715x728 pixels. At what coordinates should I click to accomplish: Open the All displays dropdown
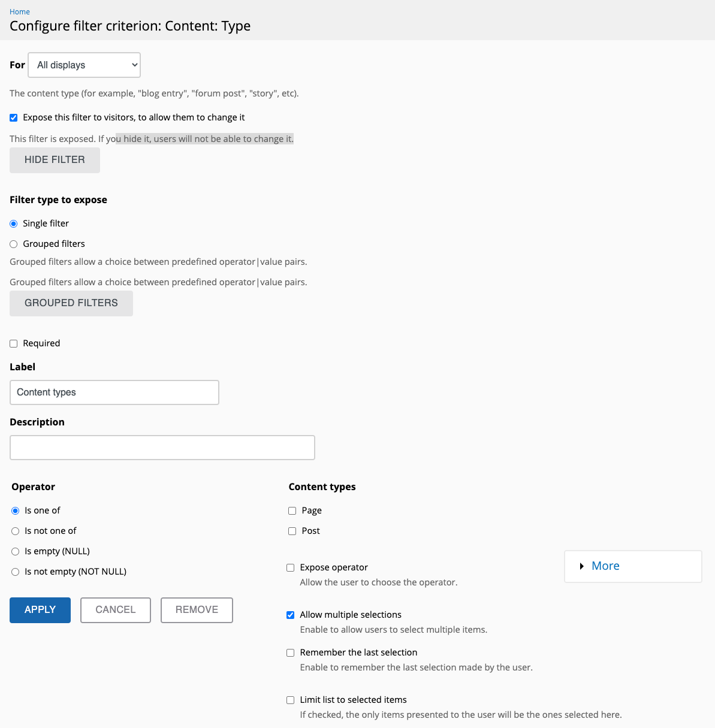pyautogui.click(x=84, y=65)
